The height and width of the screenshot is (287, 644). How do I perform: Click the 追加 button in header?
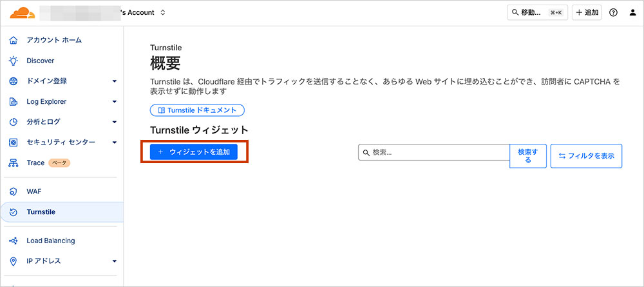(587, 12)
